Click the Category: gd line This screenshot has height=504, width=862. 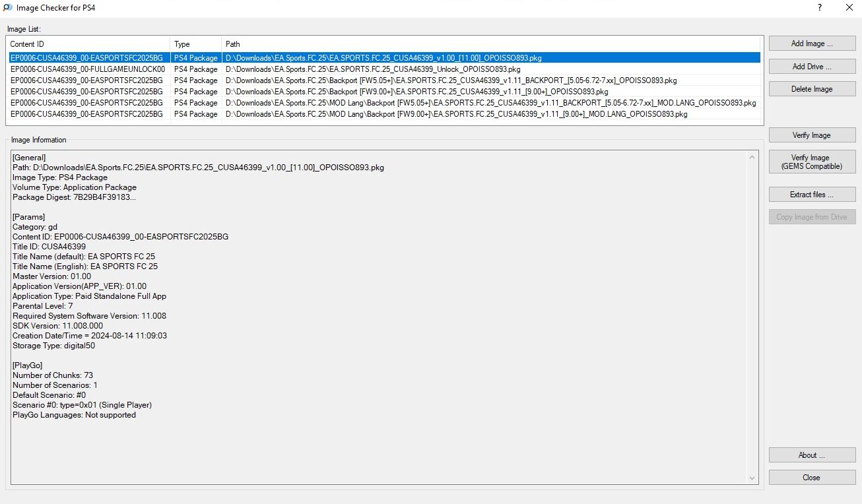(35, 227)
